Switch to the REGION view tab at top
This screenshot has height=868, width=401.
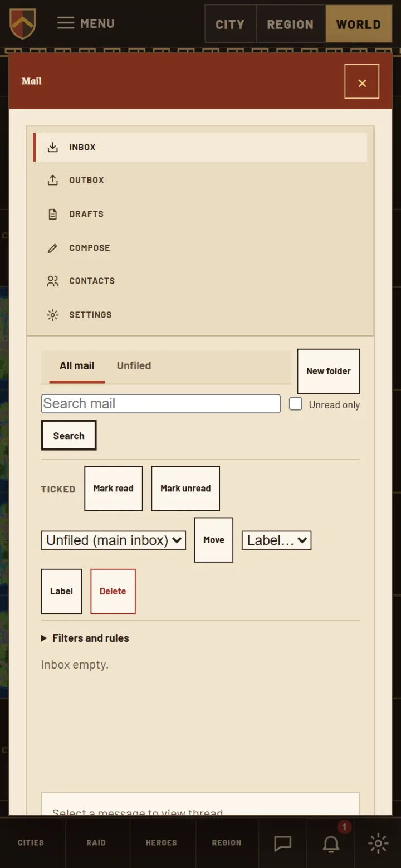pos(290,25)
